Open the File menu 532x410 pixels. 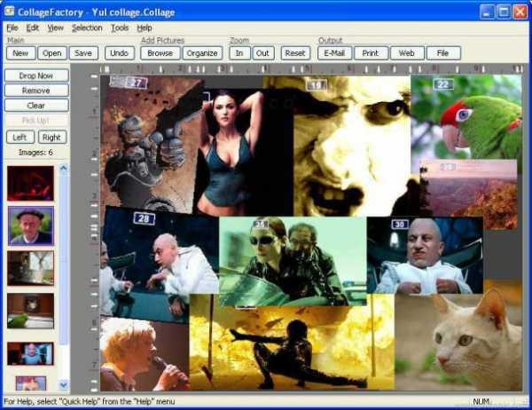pyautogui.click(x=12, y=28)
